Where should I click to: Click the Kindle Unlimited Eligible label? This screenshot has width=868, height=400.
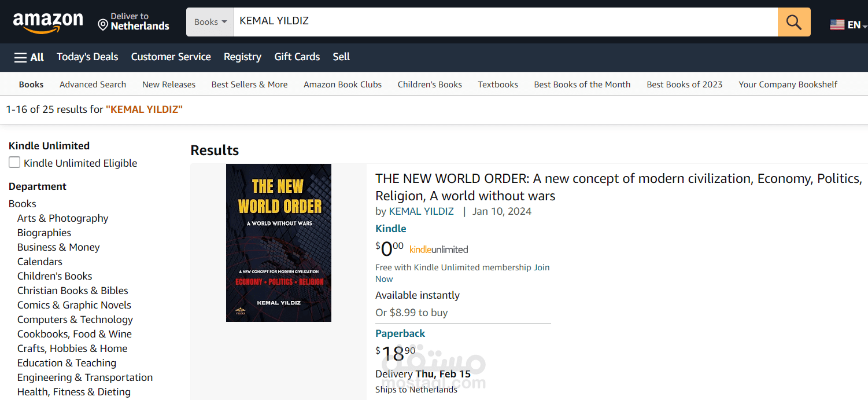point(80,163)
